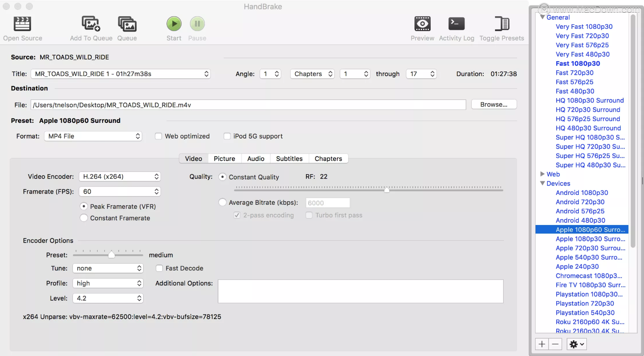This screenshot has width=644, height=356.
Task: Click the Browse... button
Action: (x=494, y=104)
